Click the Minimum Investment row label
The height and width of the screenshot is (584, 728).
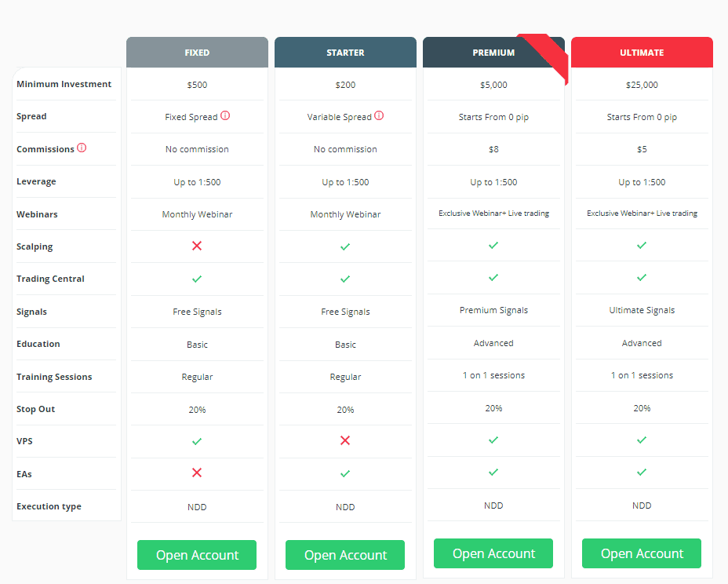(64, 84)
